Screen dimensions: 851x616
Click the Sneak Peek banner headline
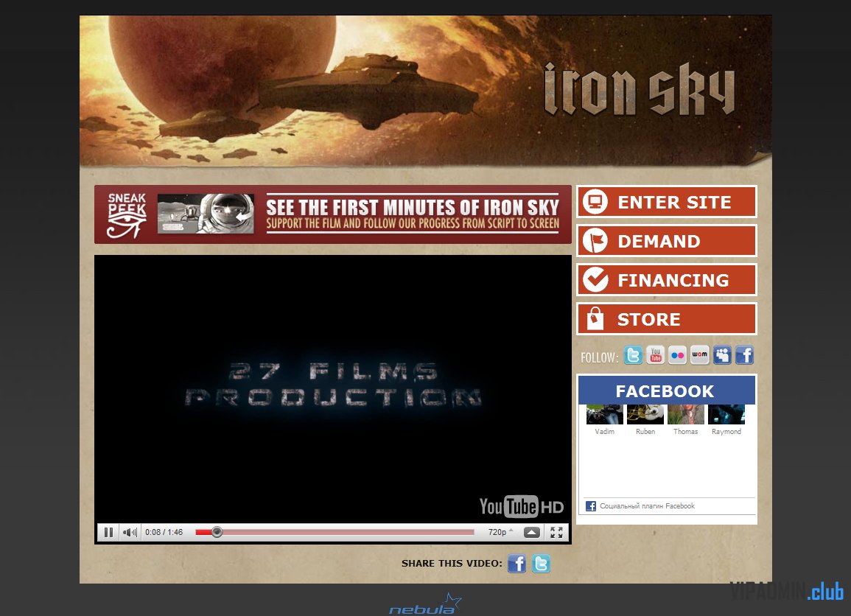click(413, 208)
